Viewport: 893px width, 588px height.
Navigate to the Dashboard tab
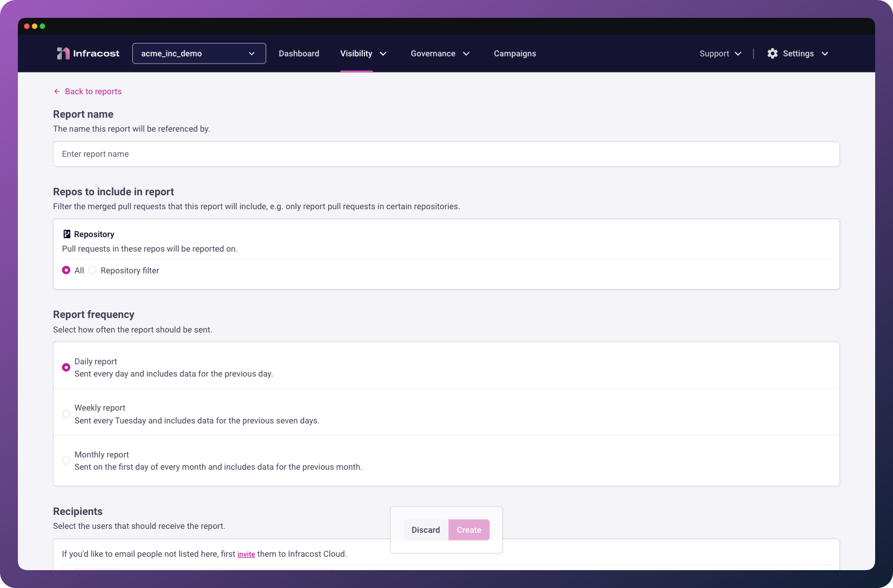299,53
